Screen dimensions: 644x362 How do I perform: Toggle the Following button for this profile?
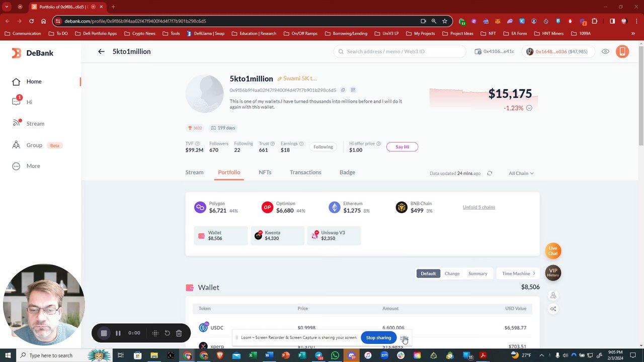(323, 147)
